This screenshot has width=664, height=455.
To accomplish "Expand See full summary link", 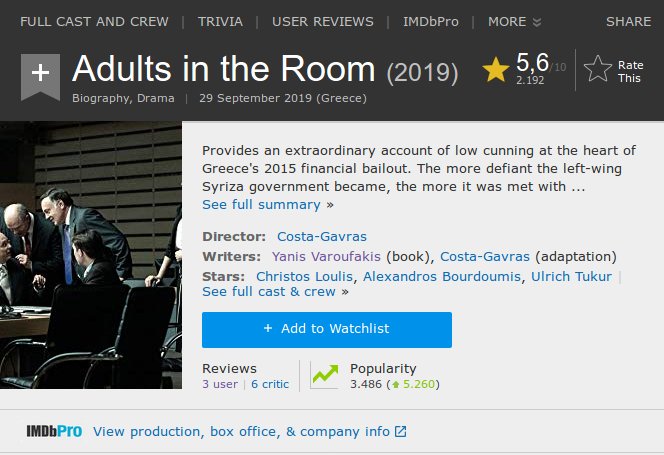I will coord(261,204).
